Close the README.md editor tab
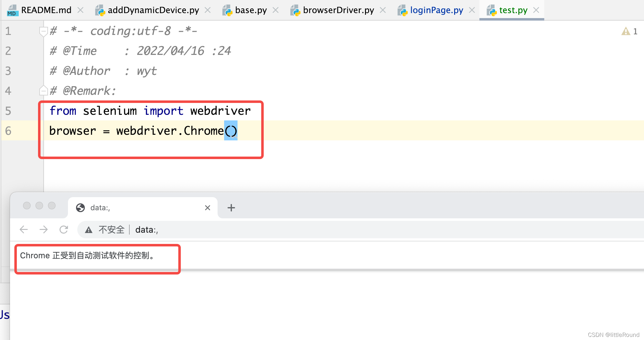 click(x=80, y=10)
